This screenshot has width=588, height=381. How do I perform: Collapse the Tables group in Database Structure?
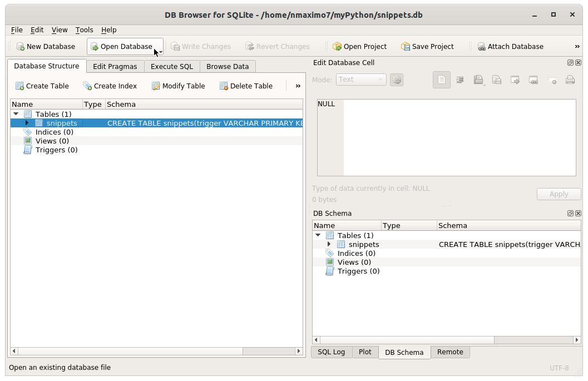click(16, 113)
